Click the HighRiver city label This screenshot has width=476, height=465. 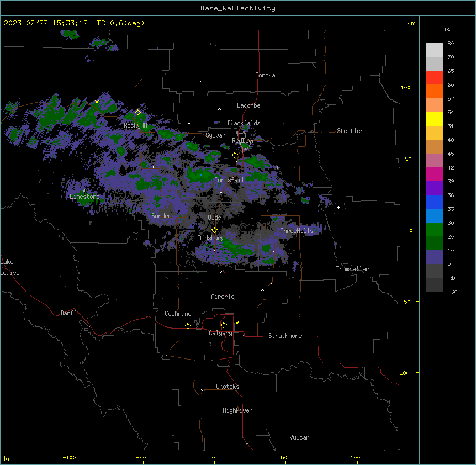coord(237,410)
